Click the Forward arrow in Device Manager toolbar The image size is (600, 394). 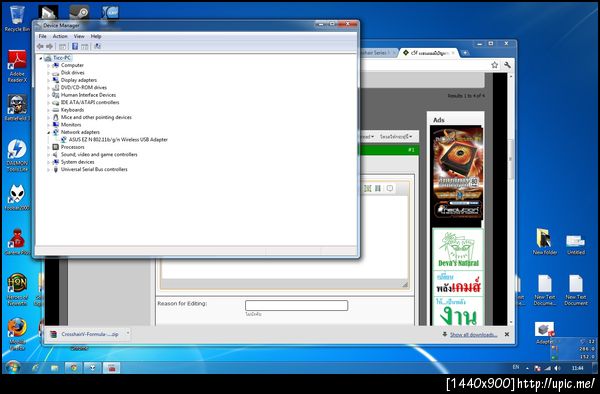49,46
